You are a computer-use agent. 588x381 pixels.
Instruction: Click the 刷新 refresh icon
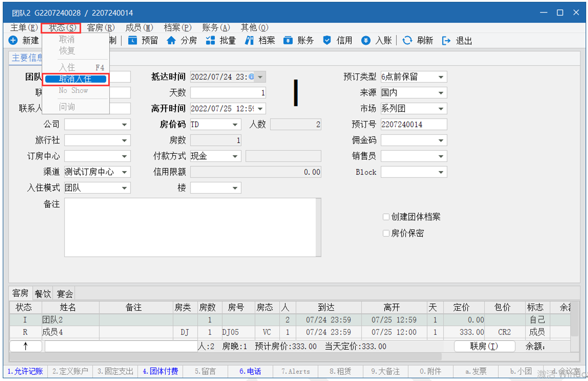[x=407, y=41]
